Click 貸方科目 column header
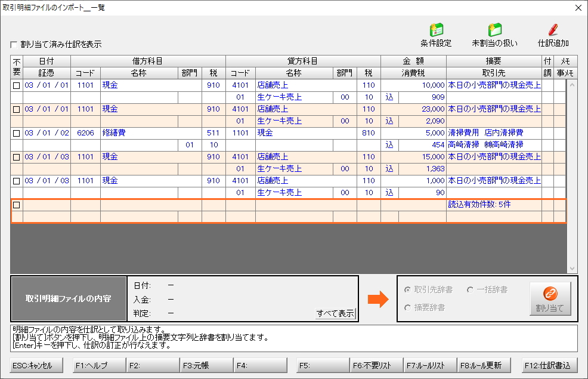Image resolution: width=588 pixels, height=379 pixels. pyautogui.click(x=303, y=61)
